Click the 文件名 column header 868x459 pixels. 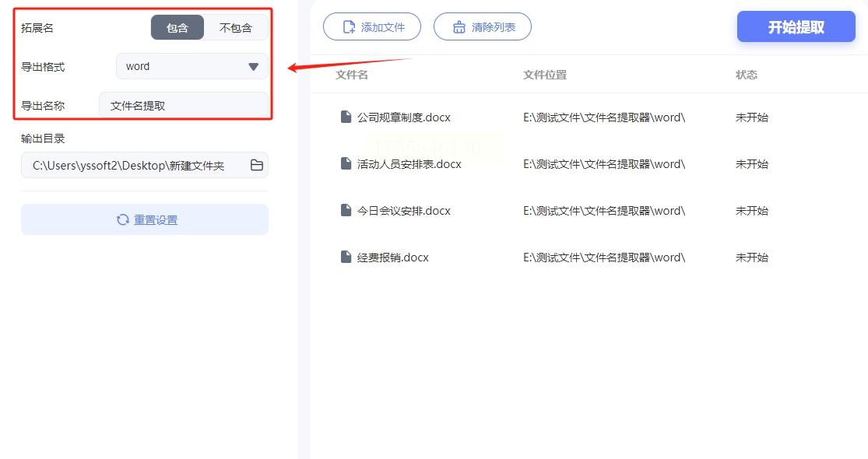point(352,75)
